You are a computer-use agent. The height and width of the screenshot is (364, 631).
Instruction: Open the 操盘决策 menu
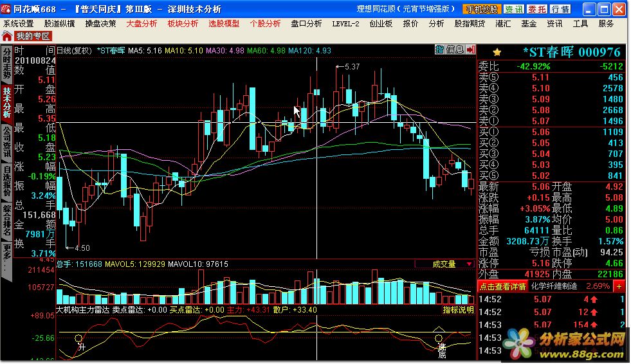coord(100,24)
